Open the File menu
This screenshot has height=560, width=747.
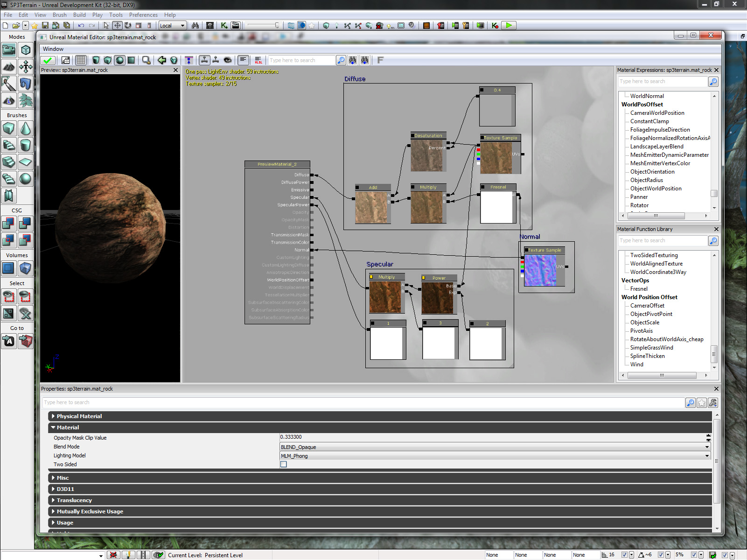click(x=8, y=15)
